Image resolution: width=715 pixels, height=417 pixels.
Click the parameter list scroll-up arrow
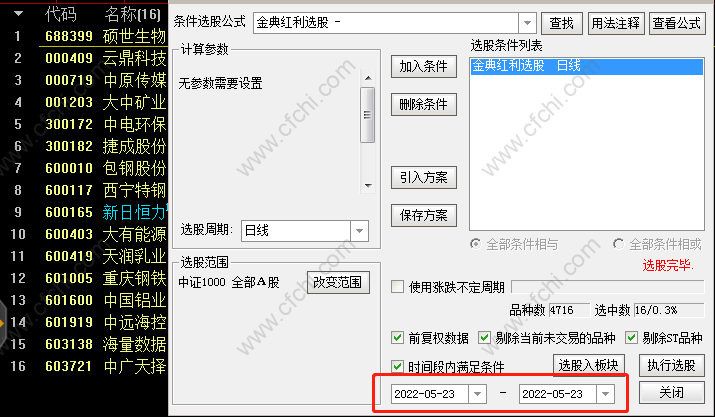click(368, 78)
